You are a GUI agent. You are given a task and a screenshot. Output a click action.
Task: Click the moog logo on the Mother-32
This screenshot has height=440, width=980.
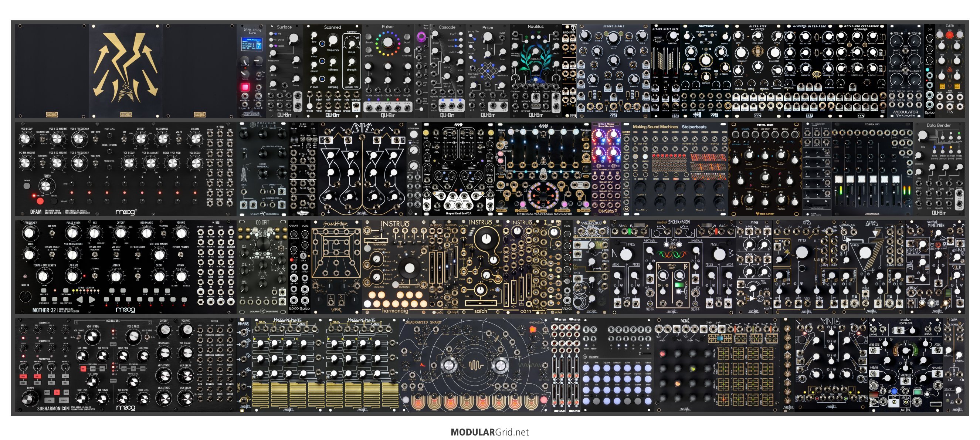[125, 310]
